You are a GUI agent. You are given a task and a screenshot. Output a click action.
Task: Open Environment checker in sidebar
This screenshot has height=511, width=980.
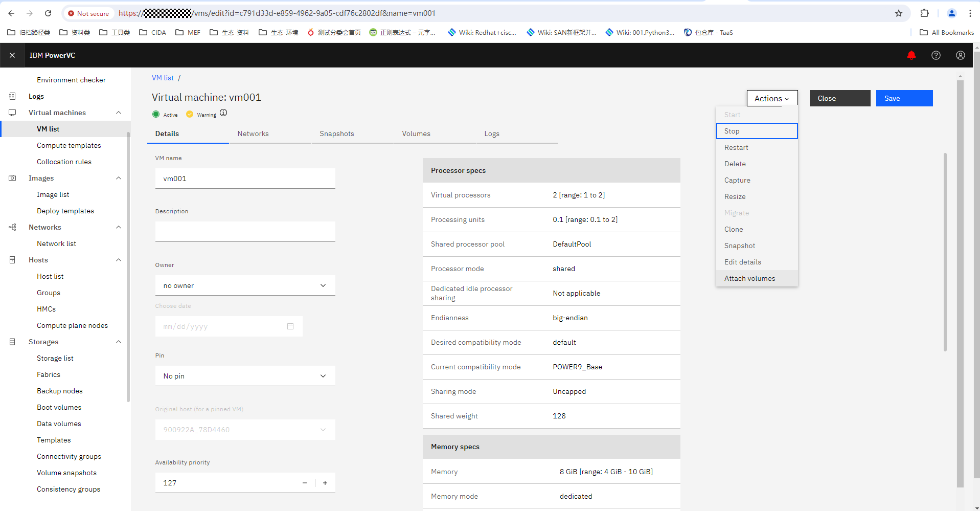71,80
